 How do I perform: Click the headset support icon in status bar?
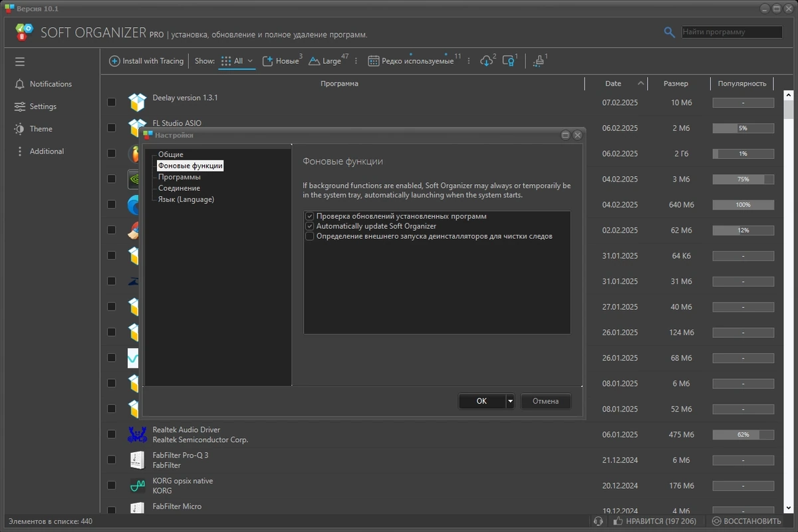(x=598, y=521)
